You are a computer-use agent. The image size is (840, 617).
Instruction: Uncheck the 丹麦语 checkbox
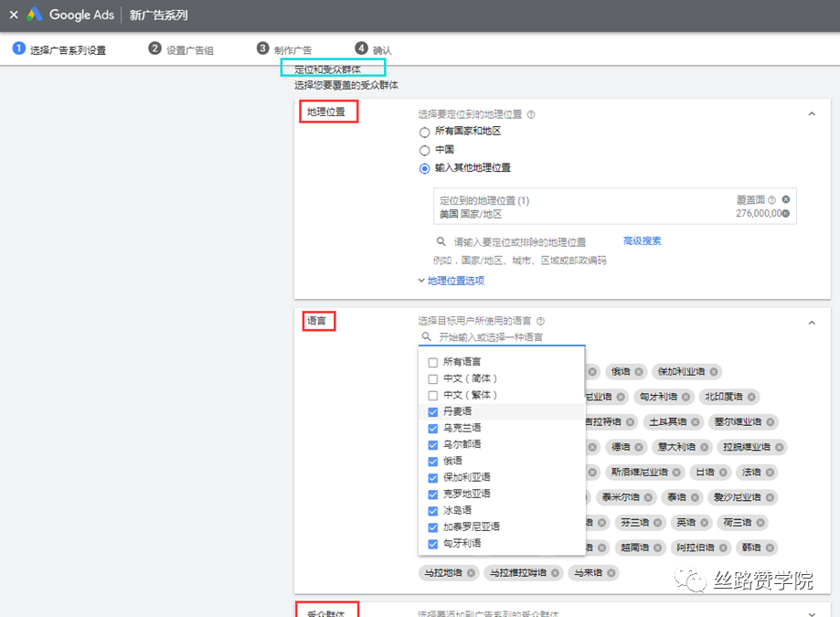tap(432, 412)
